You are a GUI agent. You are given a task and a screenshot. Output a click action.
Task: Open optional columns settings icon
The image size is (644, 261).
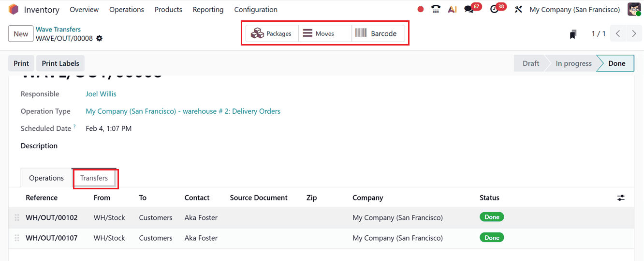click(621, 198)
